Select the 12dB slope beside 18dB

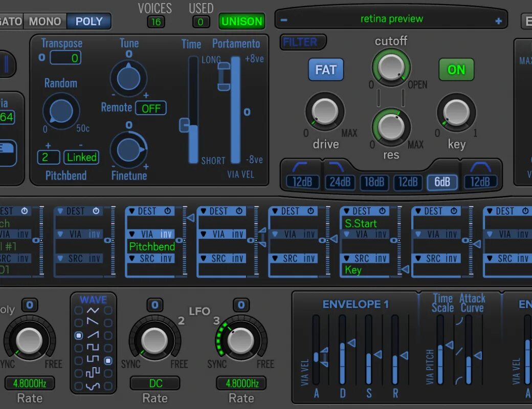tap(408, 182)
